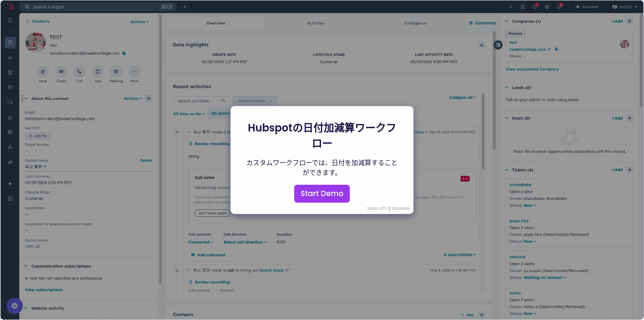Open Tickets card settings gear
The image size is (644, 320).
(x=629, y=170)
